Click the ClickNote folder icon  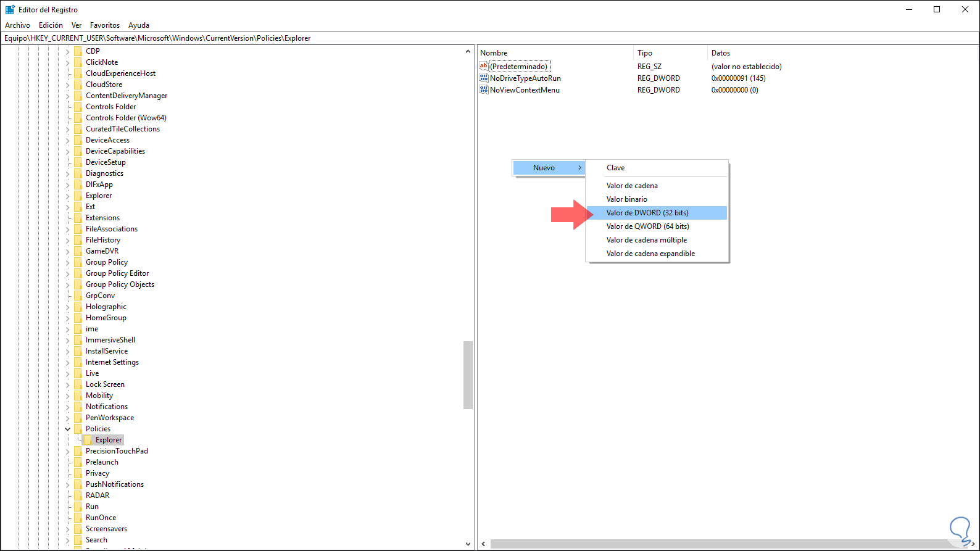click(78, 62)
